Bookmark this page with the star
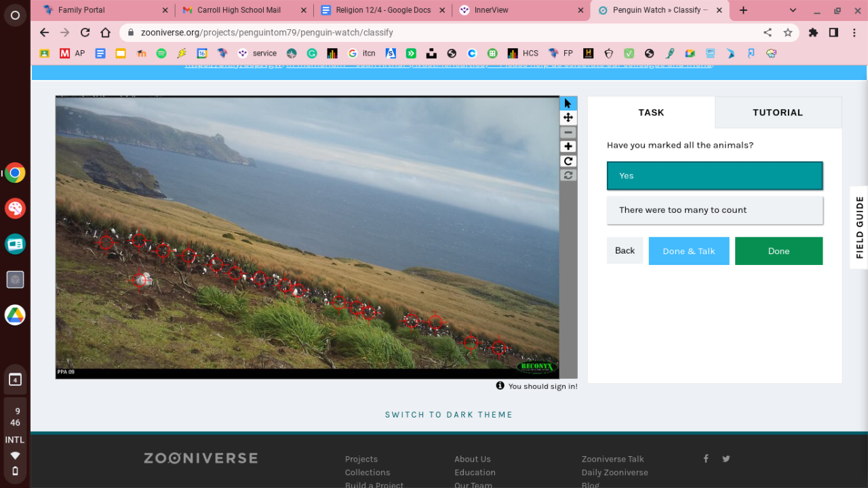 788,33
